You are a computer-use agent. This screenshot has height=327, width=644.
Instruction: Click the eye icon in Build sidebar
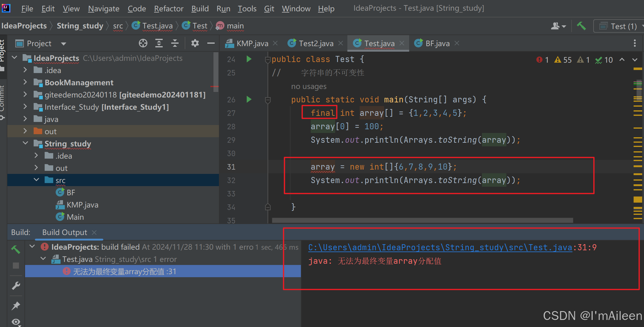point(16,322)
